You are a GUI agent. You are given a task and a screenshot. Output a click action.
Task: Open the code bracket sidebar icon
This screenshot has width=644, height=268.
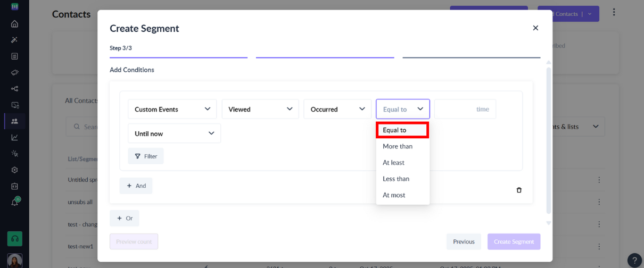14,186
